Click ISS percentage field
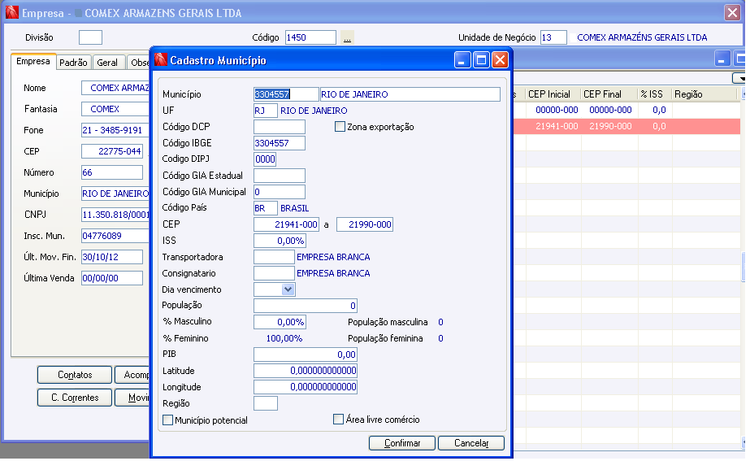The image size is (750, 461). point(279,241)
